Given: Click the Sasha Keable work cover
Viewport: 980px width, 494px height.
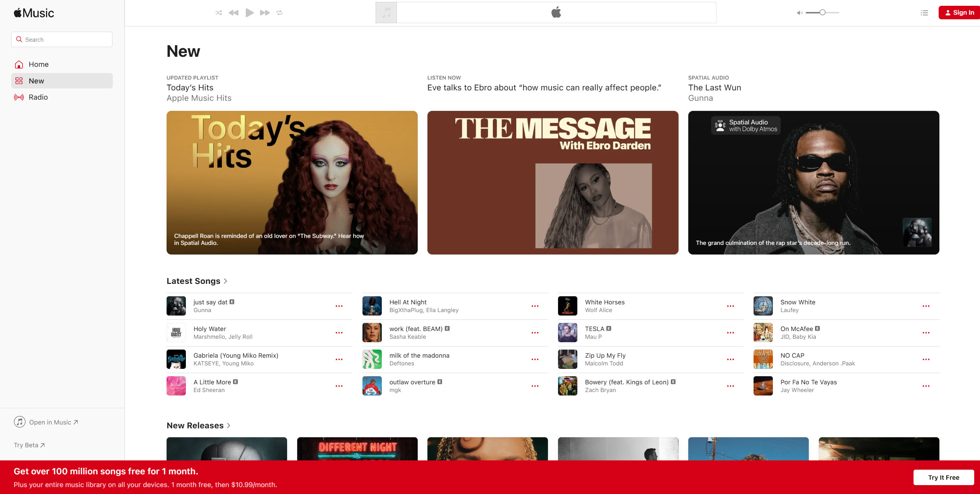Looking at the screenshot, I should click(372, 333).
